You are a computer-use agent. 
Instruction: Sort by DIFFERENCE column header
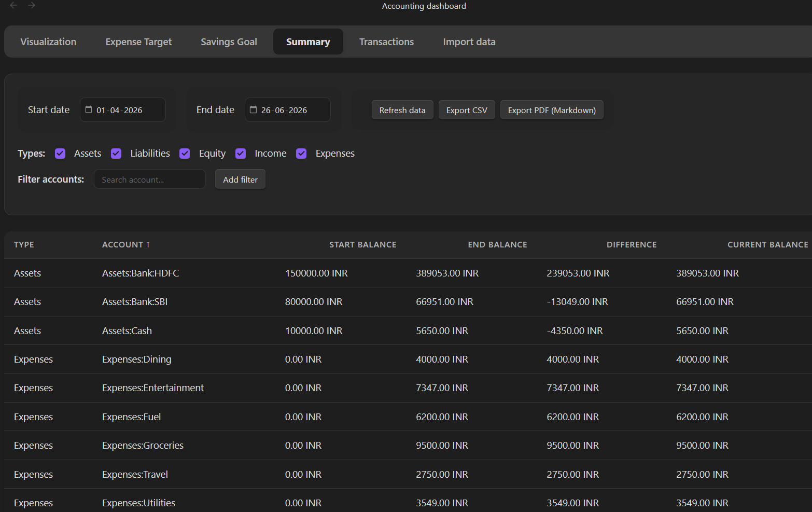point(632,245)
